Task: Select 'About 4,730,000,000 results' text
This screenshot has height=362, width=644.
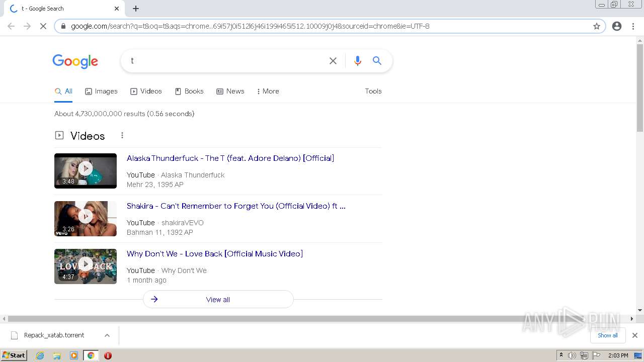Action: [x=100, y=114]
